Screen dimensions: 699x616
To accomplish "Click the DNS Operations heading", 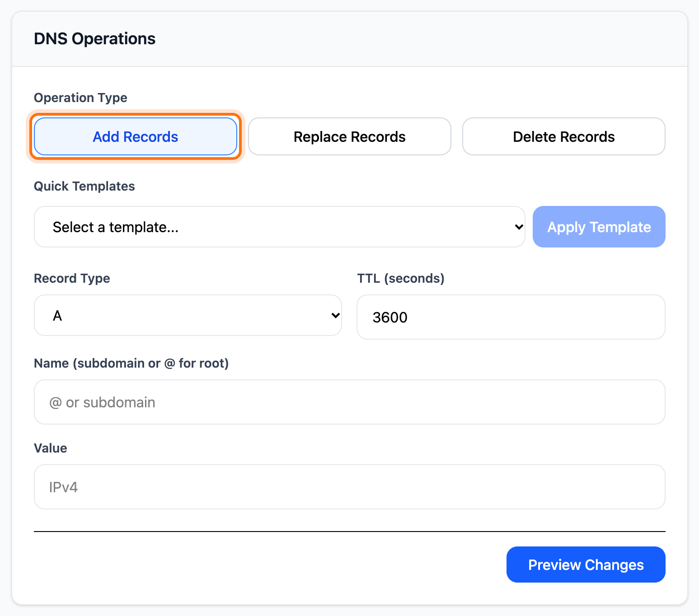I will 95,39.
